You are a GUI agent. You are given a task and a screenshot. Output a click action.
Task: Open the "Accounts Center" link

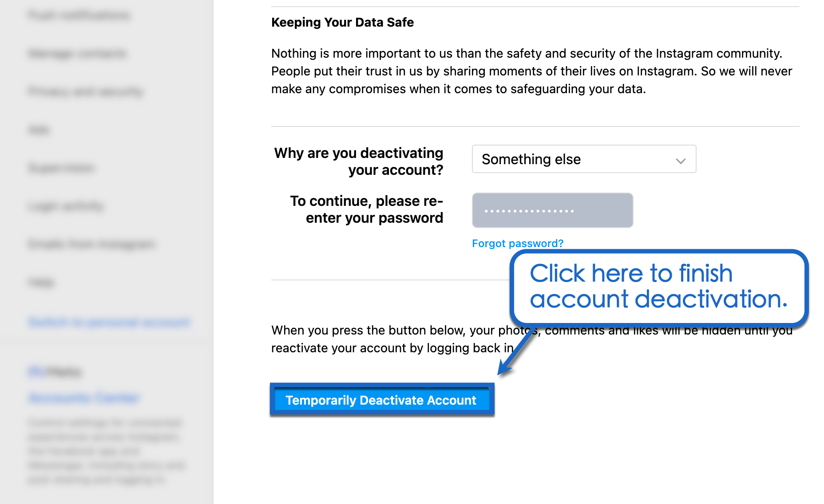pyautogui.click(x=83, y=398)
